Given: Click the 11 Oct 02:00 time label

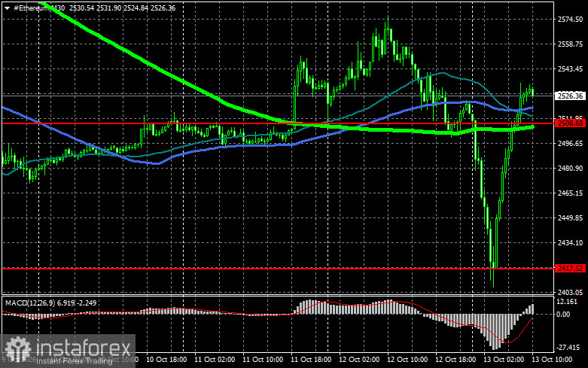Looking at the screenshot, I should click(215, 360).
